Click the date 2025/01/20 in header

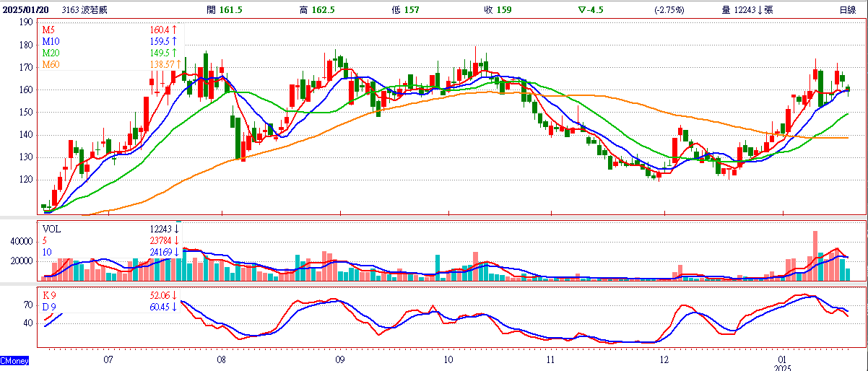(26, 10)
